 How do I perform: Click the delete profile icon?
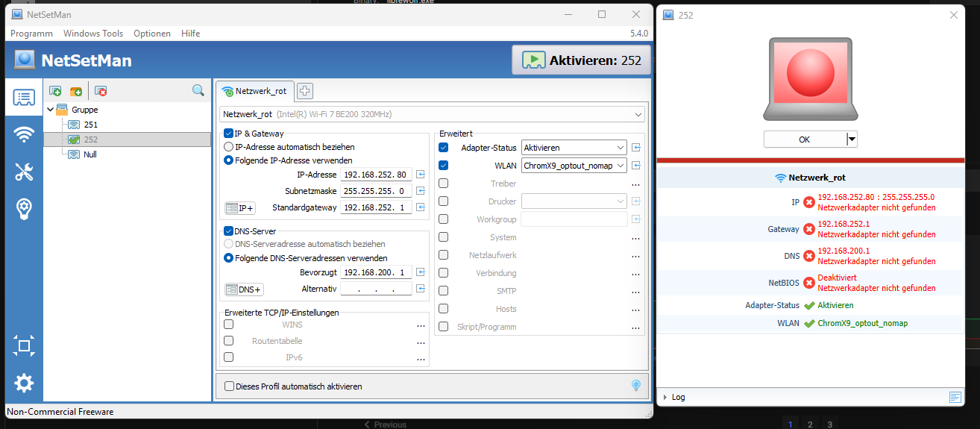(101, 91)
